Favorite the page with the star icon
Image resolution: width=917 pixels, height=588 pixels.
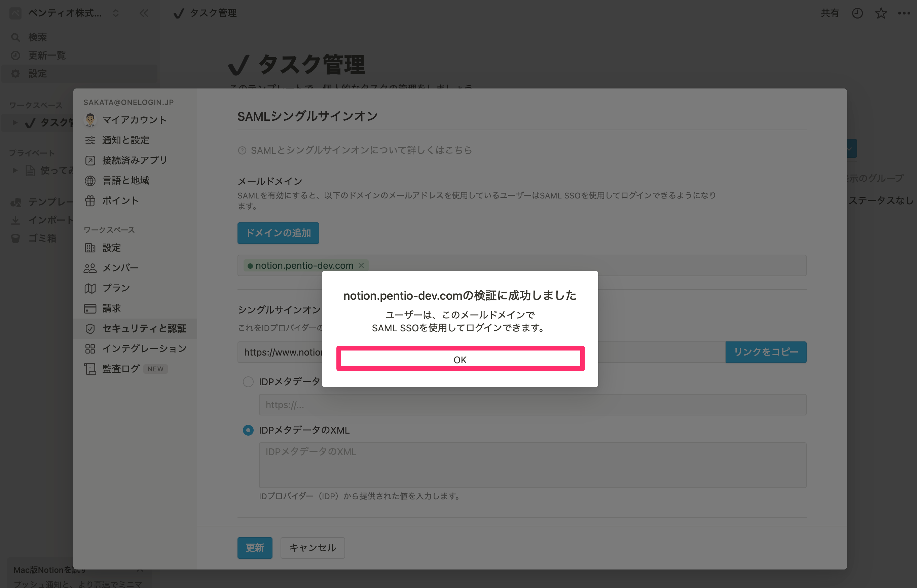click(881, 13)
